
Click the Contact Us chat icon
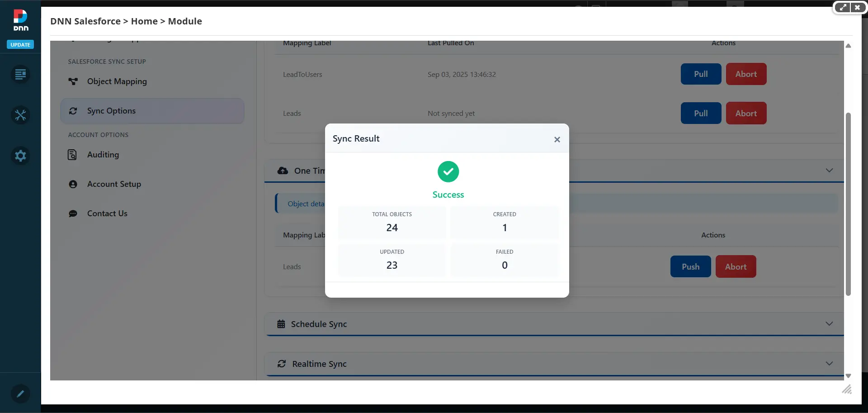click(73, 214)
